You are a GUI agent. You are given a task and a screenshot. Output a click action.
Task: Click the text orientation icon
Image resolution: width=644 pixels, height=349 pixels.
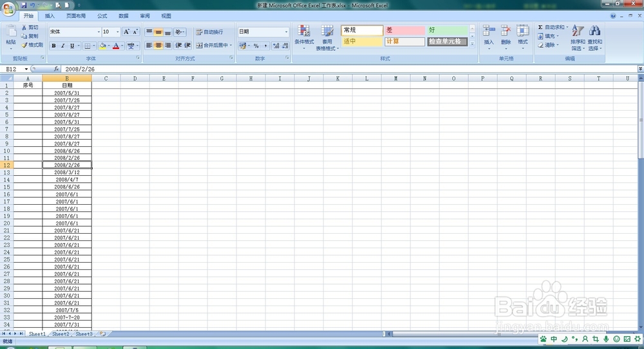(178, 32)
